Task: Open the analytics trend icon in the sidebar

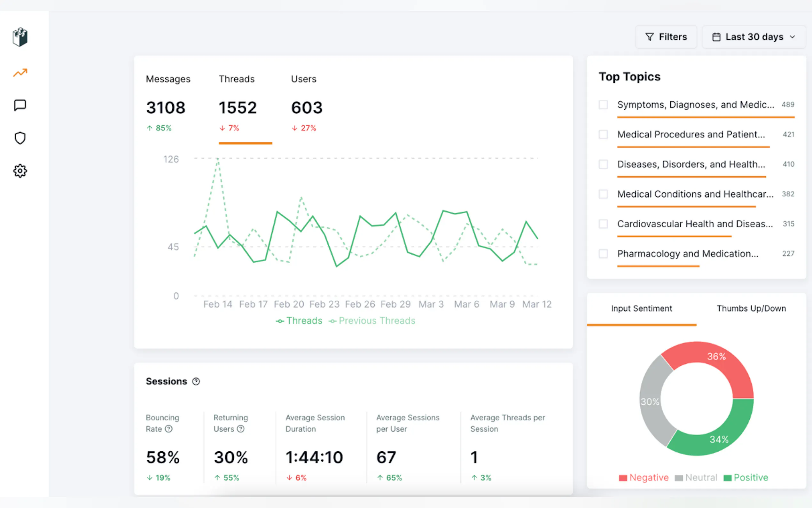Action: pyautogui.click(x=20, y=73)
